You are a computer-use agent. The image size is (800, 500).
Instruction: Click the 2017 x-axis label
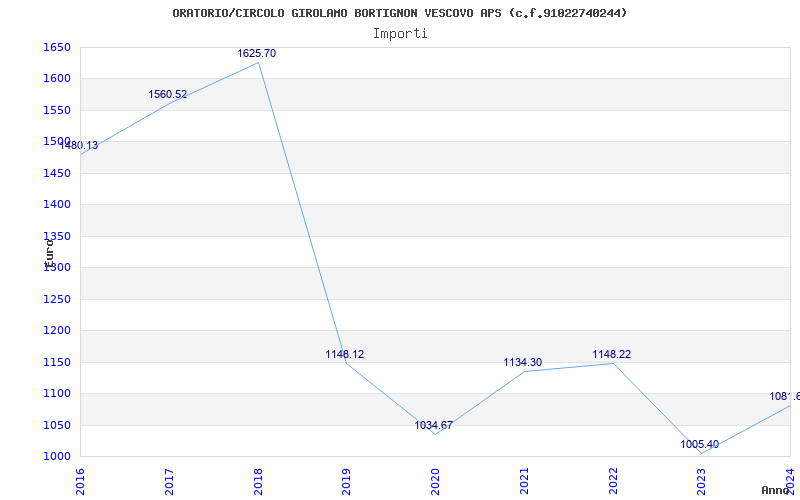(169, 481)
